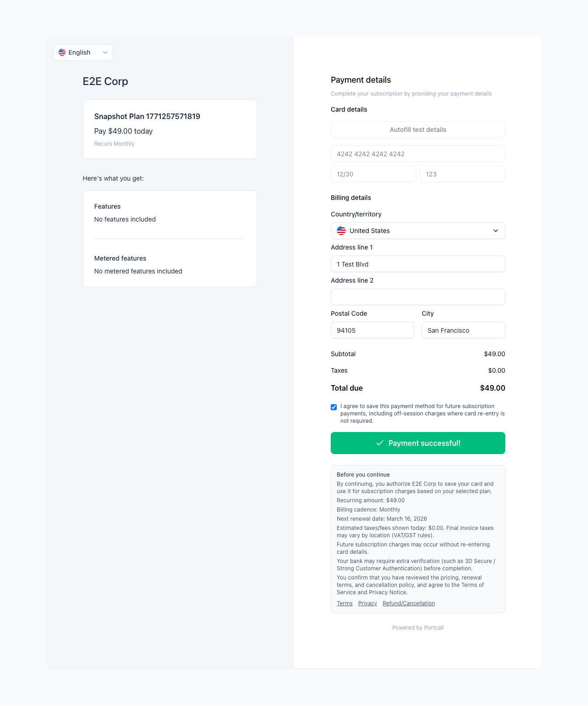Open the Privacy link

point(367,603)
